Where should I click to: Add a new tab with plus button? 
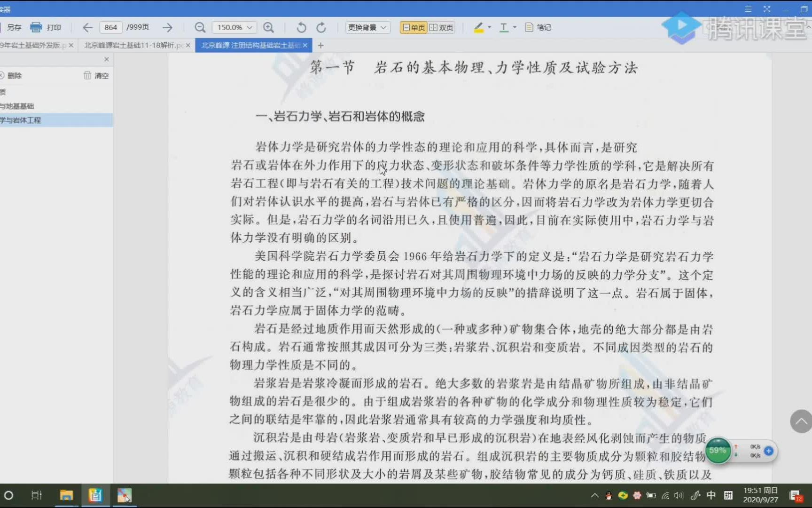click(320, 45)
